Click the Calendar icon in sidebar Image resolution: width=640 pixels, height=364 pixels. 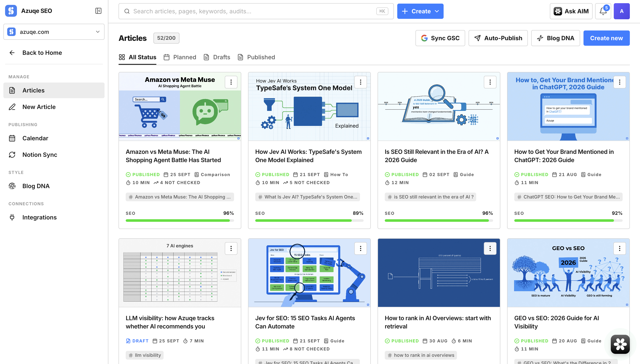(12, 138)
